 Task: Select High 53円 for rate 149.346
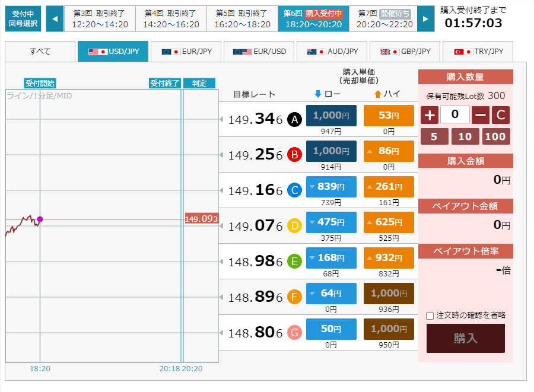(x=389, y=116)
